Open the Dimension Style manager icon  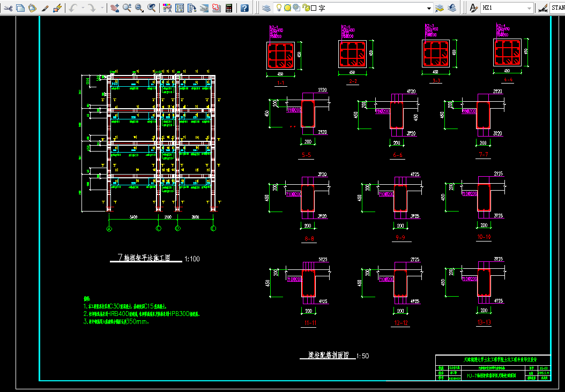[x=542, y=7]
